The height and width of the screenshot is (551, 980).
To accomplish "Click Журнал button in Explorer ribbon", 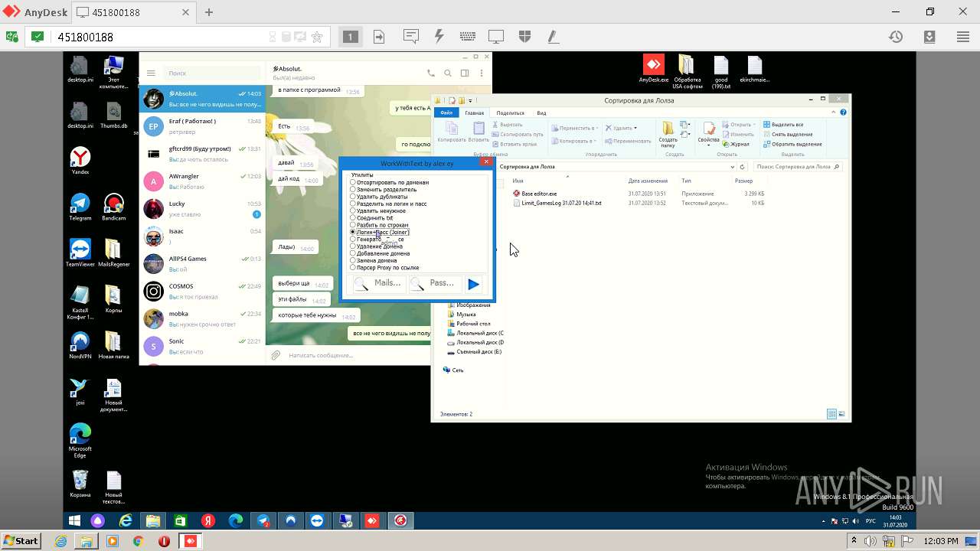I will pyautogui.click(x=735, y=144).
